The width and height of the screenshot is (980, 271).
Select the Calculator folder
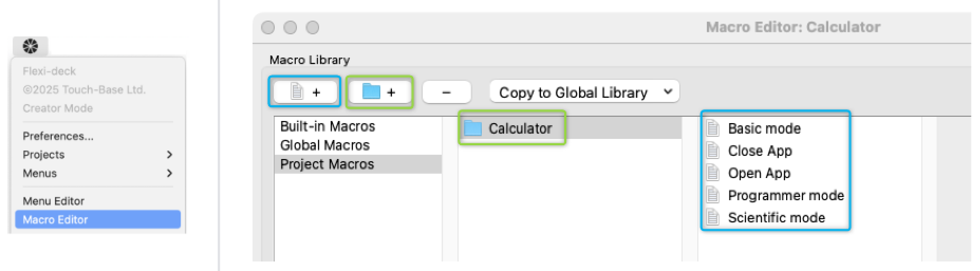point(520,128)
